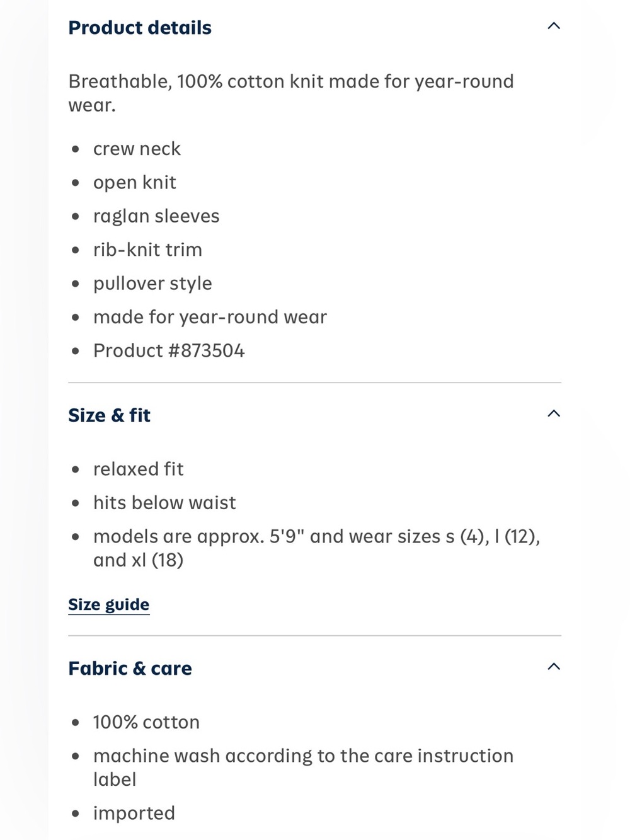Open the Size guide link
Screen dimensions: 630x840
109,604
